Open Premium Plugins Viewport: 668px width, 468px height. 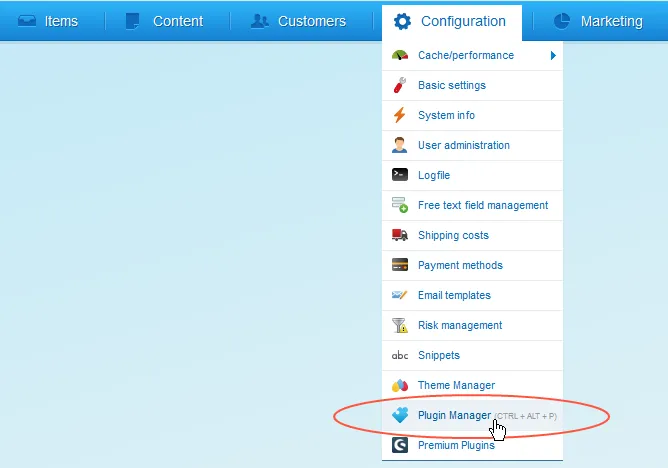pos(472,445)
